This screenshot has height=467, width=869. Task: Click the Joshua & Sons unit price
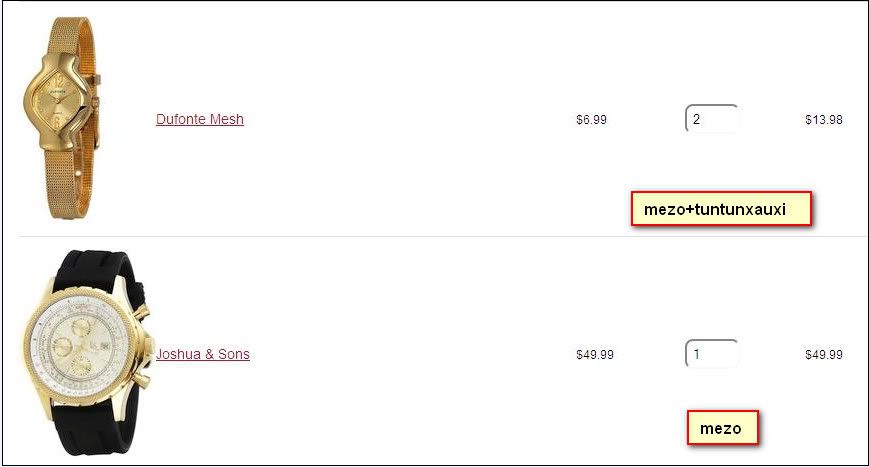595,355
